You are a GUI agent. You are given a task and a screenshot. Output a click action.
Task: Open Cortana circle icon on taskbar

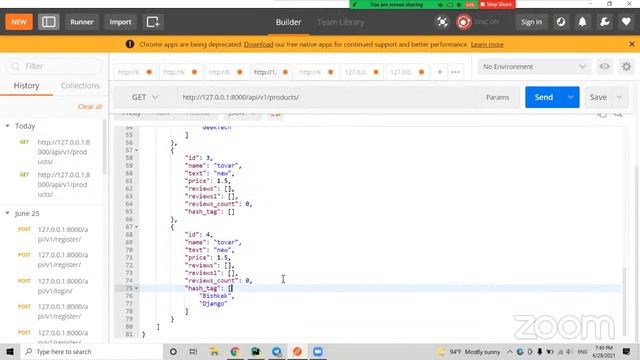(x=173, y=351)
